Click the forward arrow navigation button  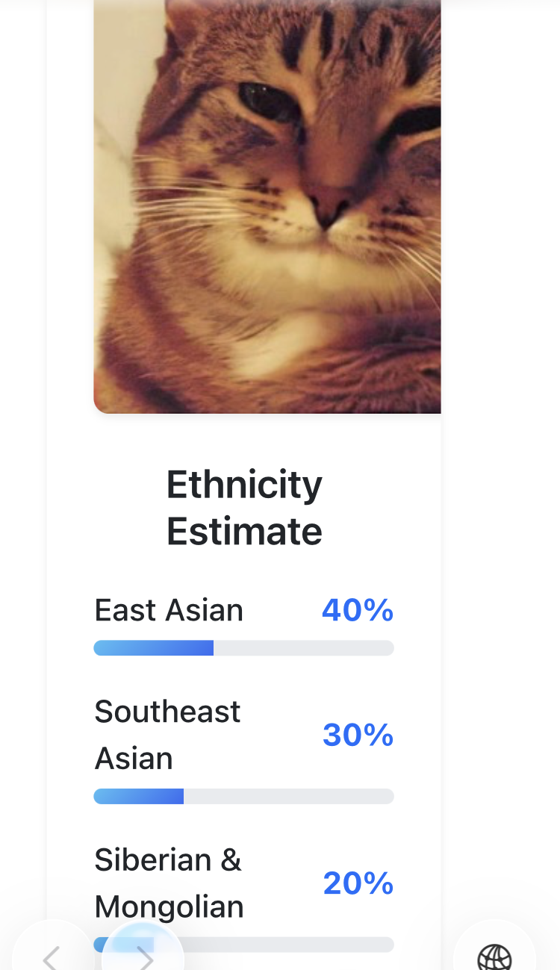[143, 956]
